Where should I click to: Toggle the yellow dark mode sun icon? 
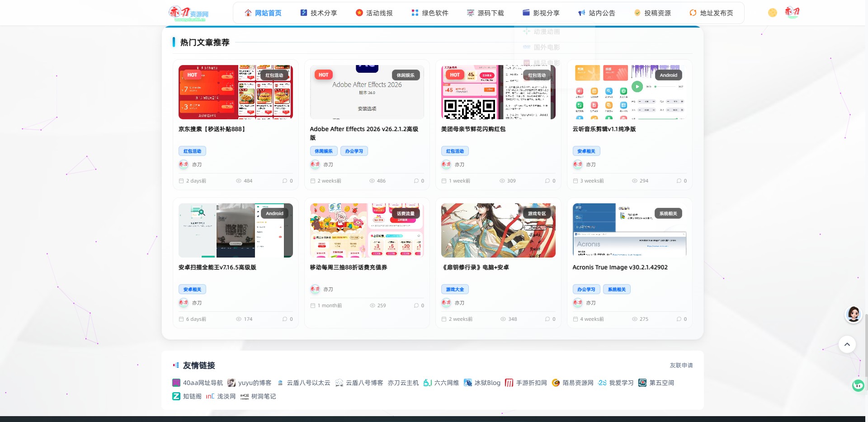[x=773, y=13]
